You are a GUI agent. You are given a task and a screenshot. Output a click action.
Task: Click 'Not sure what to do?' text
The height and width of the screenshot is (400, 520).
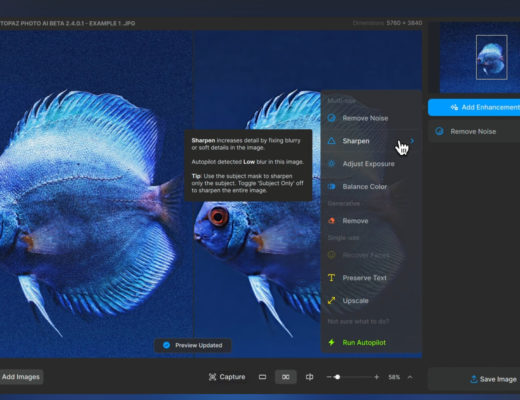pyautogui.click(x=358, y=321)
